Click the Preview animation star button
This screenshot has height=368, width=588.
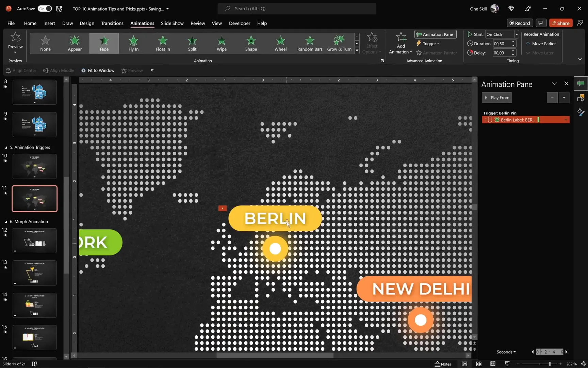[x=15, y=37]
